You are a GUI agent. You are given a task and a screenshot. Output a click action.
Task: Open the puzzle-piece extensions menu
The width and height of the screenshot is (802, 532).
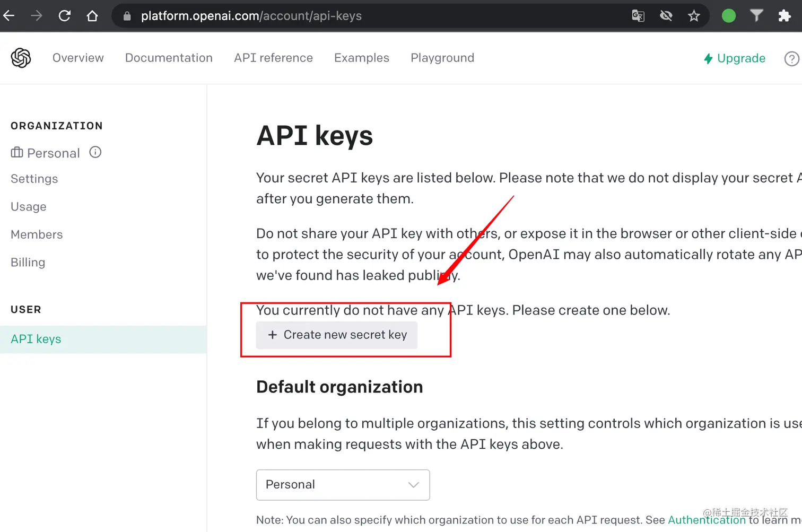click(x=784, y=16)
